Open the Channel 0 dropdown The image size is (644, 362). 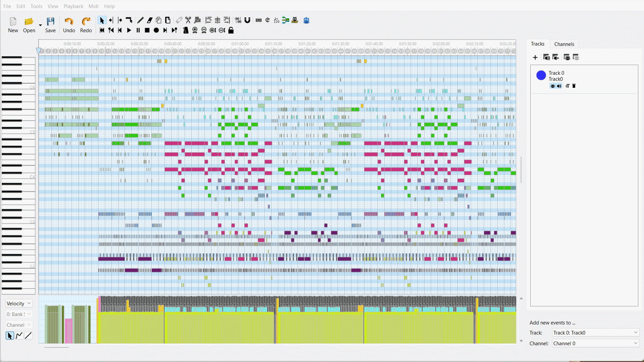(595, 343)
